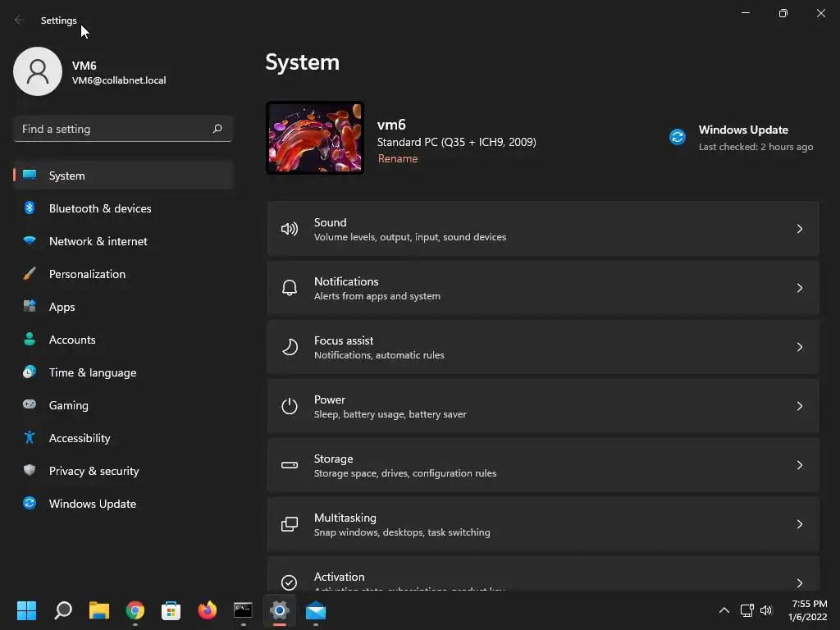Open Mail app from taskbar

tap(316, 610)
